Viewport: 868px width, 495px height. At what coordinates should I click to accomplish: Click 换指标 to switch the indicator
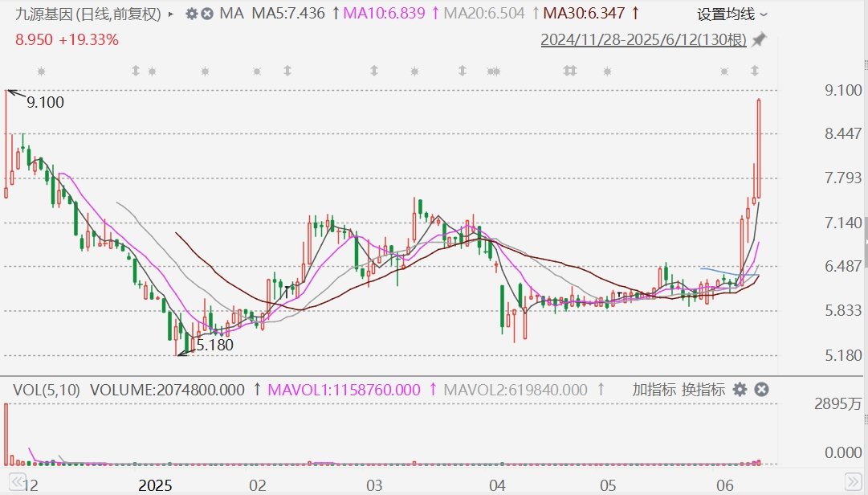(x=703, y=390)
